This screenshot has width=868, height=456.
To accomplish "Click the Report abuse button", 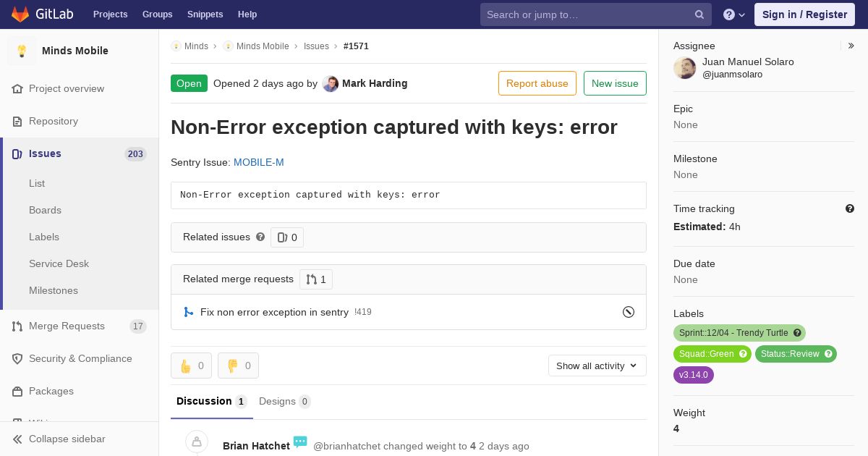I will (x=537, y=83).
